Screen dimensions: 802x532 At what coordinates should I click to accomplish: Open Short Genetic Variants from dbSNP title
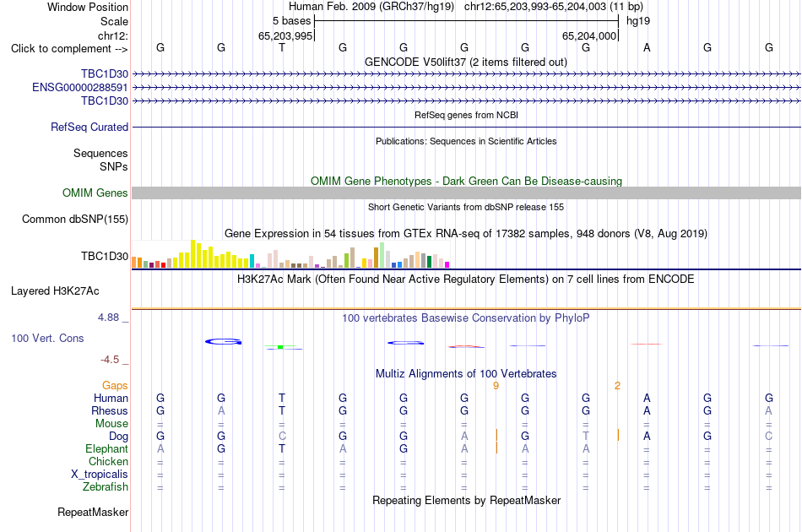[x=466, y=207]
